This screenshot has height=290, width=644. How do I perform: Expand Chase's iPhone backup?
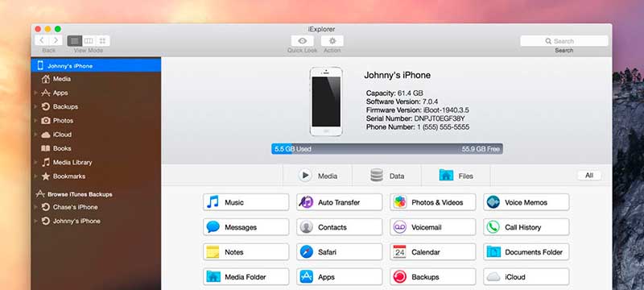(x=36, y=207)
